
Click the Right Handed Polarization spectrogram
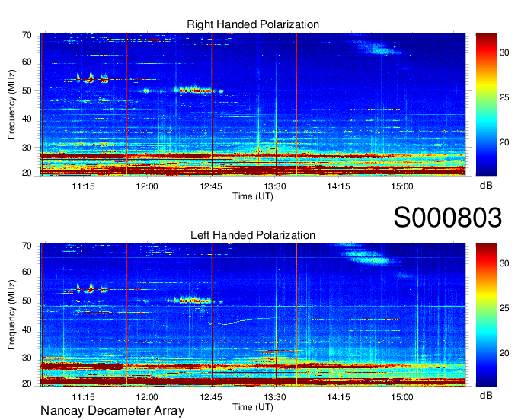coord(253,104)
